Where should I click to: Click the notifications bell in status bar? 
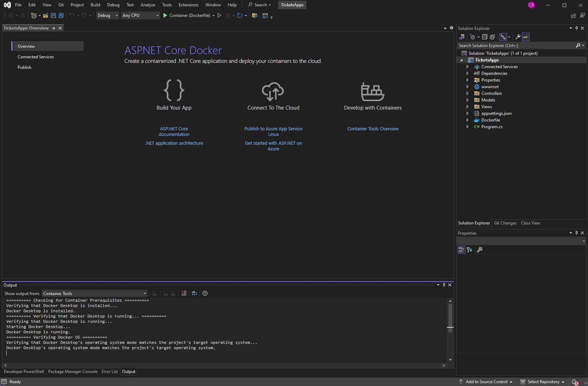tap(575, 382)
